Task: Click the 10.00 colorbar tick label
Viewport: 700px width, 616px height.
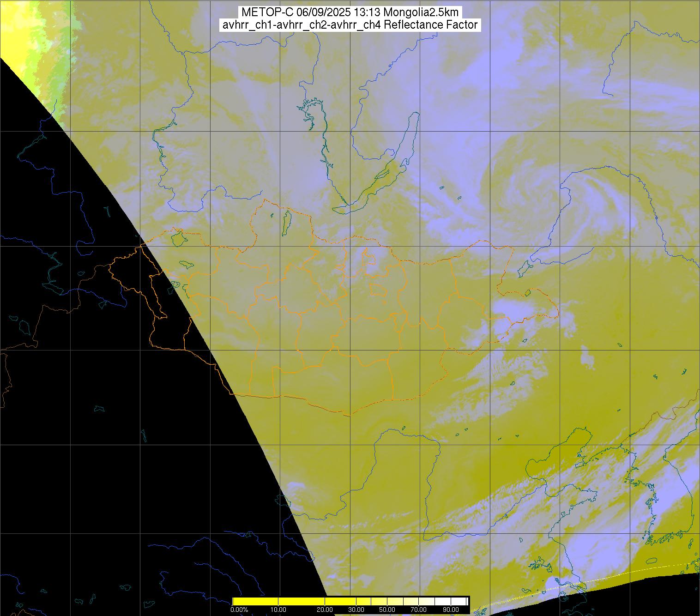Action: coord(279,610)
